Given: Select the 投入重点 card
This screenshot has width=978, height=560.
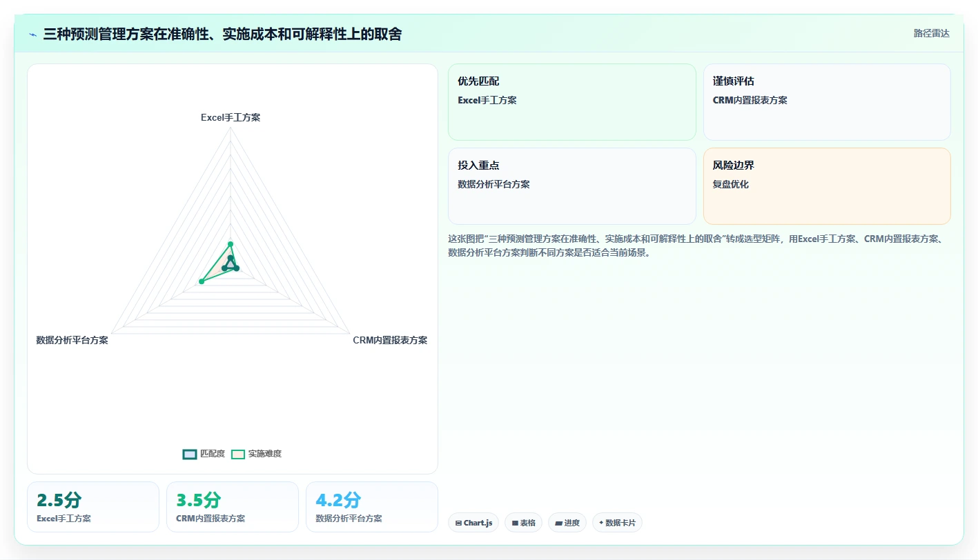Looking at the screenshot, I should click(572, 186).
